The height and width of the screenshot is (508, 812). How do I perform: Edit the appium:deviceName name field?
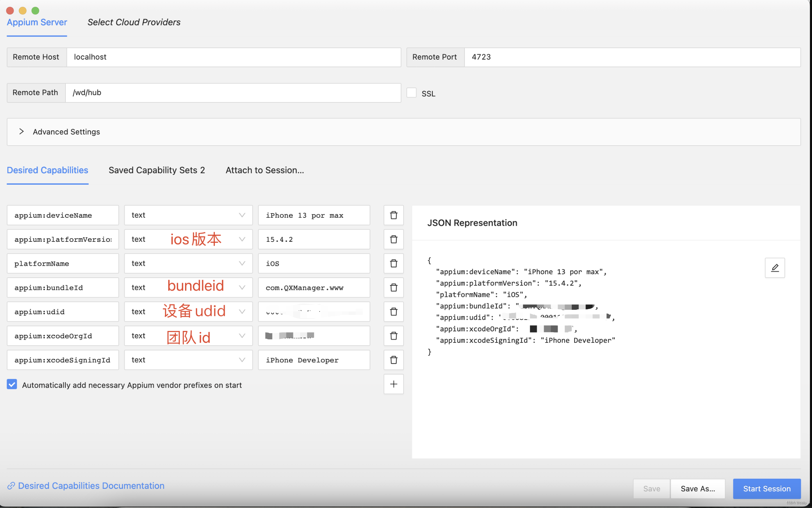tap(63, 215)
